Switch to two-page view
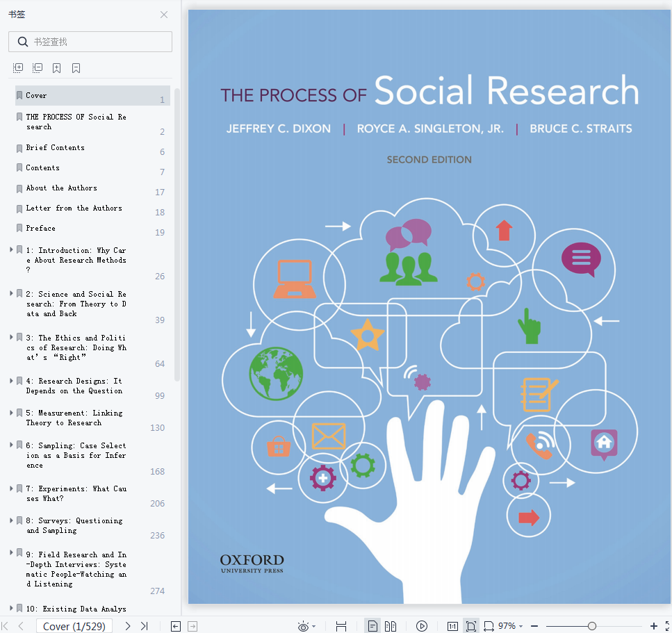 [x=391, y=627]
